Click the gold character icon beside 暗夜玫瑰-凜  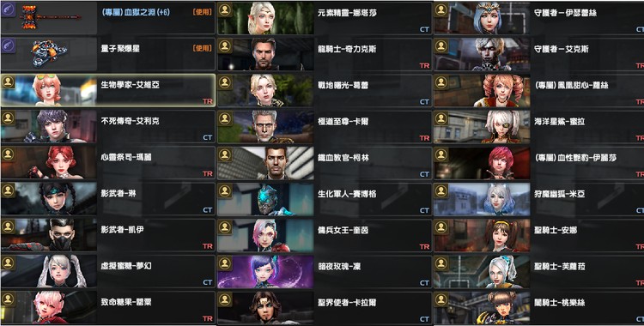tap(225, 263)
